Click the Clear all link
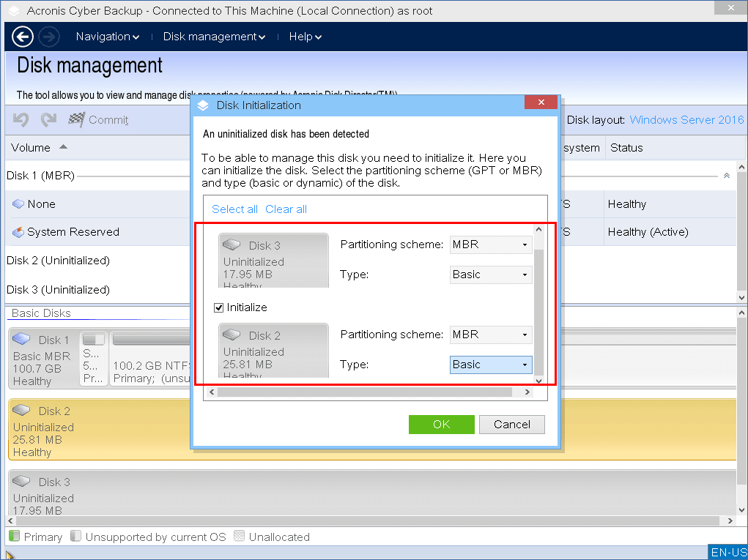The height and width of the screenshot is (560, 748). coord(286,209)
